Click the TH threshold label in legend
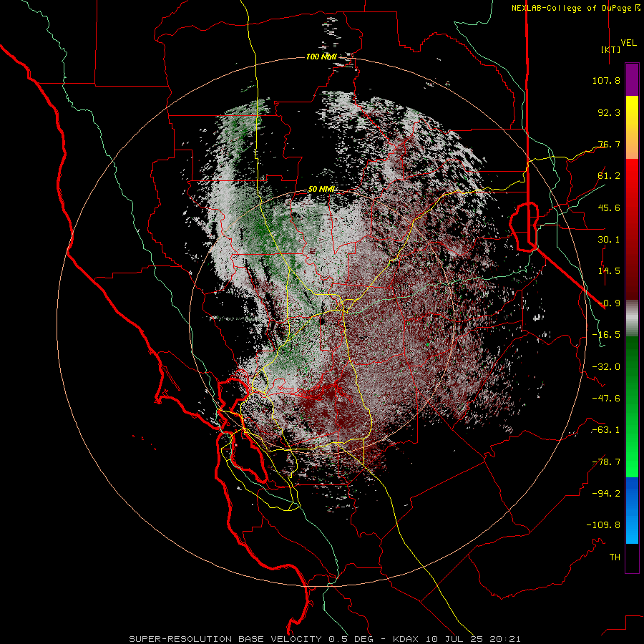Image resolution: width=644 pixels, height=644 pixels. pos(615,557)
